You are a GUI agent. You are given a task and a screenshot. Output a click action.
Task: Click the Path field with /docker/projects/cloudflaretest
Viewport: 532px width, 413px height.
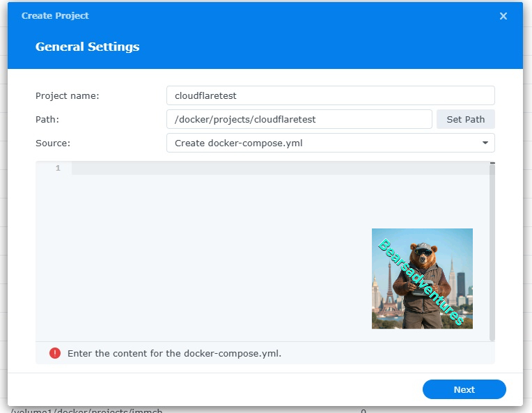[299, 119]
